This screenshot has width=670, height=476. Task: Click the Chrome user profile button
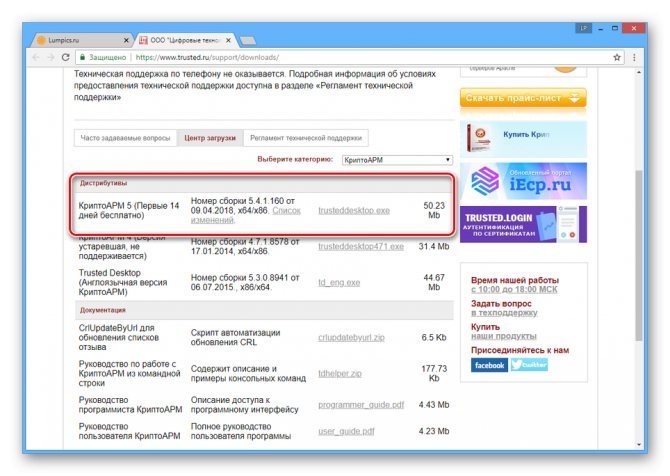coord(583,29)
